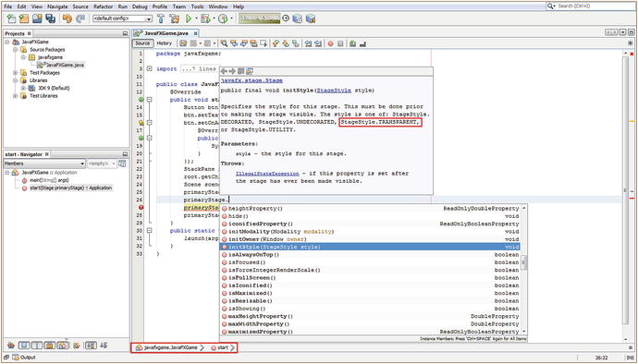Viewport: 638px width, 364px height.
Task: Expand the Test Packages tree node
Action: click(15, 73)
